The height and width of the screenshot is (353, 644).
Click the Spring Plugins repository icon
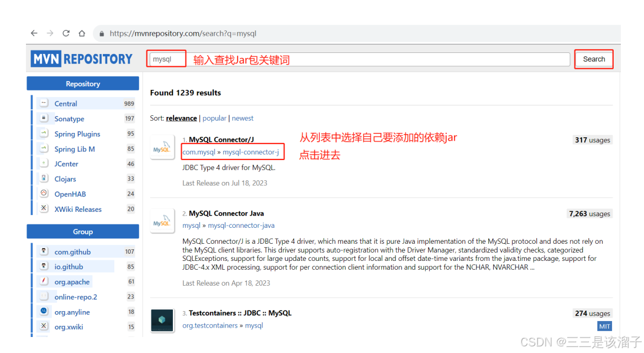pyautogui.click(x=44, y=133)
